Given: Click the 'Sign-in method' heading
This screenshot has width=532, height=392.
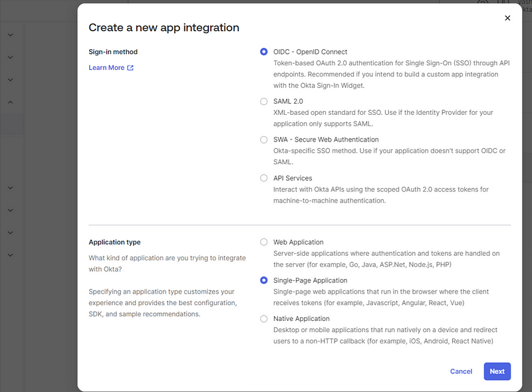Looking at the screenshot, I should click(x=113, y=52).
